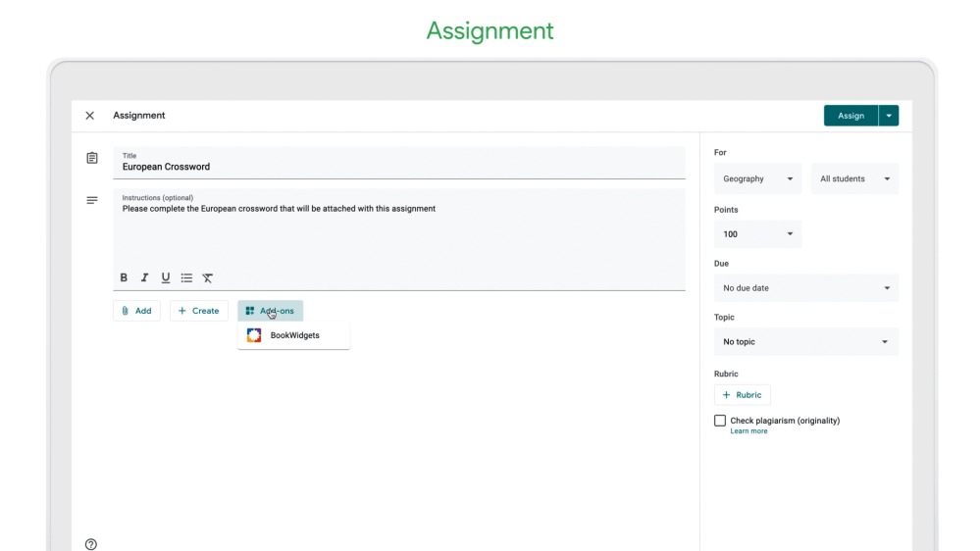Screen dimensions: 980x551
Task: Enable Check plagiarism (originality) checkbox
Action: click(x=720, y=421)
